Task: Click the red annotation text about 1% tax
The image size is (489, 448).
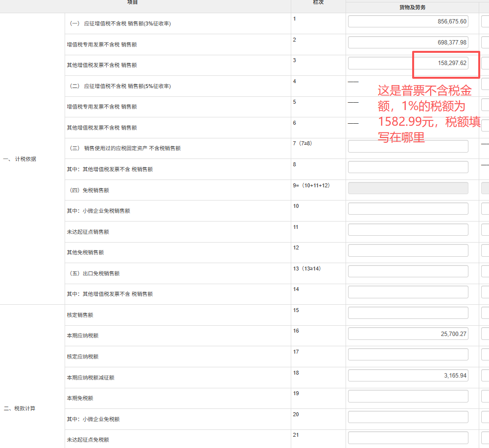Action: coord(428,114)
